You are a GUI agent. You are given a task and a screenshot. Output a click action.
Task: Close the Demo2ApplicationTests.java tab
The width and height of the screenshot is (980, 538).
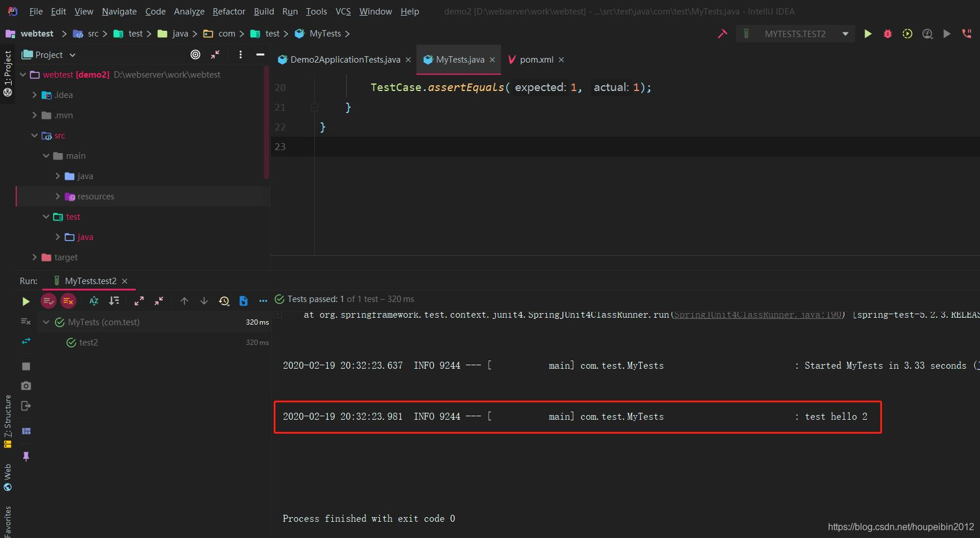(x=408, y=60)
